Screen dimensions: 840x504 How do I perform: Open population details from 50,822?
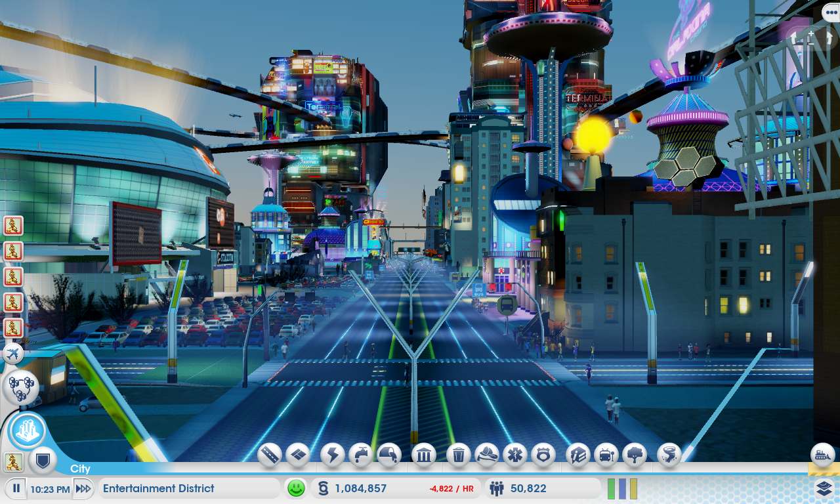(x=528, y=488)
